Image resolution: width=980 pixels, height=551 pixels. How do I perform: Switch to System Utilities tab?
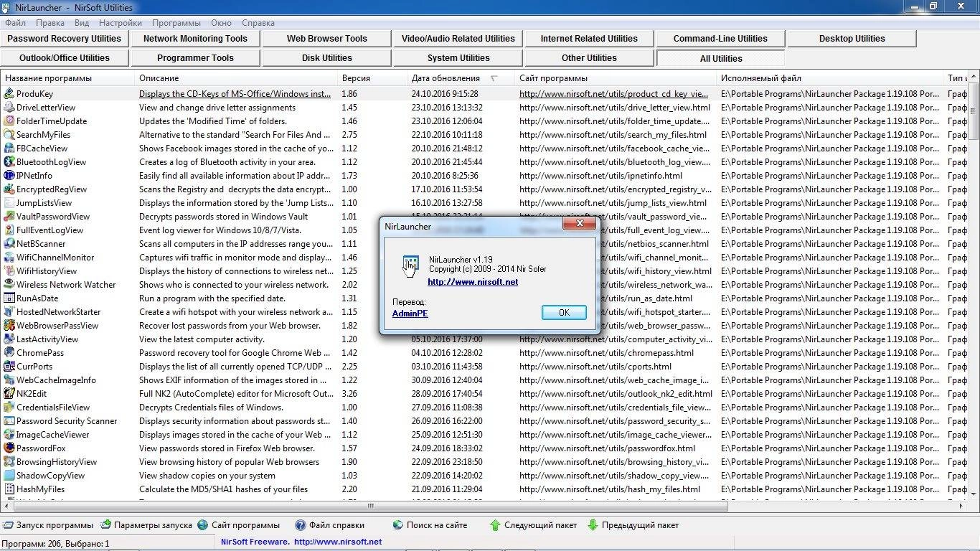click(458, 58)
